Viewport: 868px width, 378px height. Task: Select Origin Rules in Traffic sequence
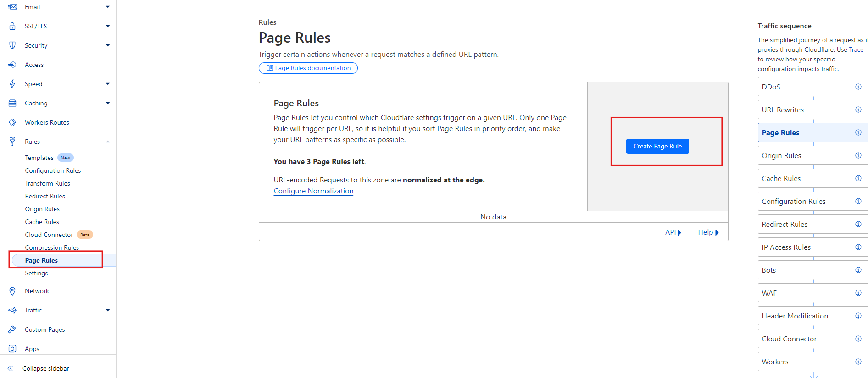pyautogui.click(x=781, y=155)
